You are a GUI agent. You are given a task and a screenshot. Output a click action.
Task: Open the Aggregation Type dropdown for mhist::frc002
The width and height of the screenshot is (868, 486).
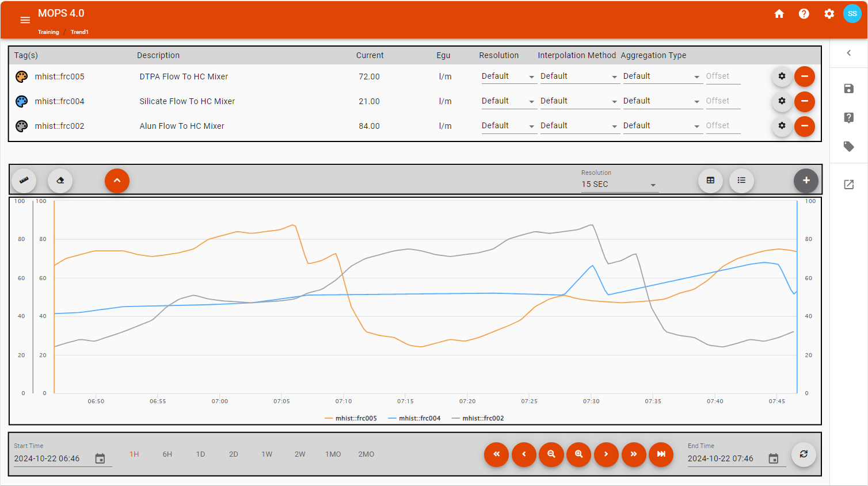click(662, 125)
